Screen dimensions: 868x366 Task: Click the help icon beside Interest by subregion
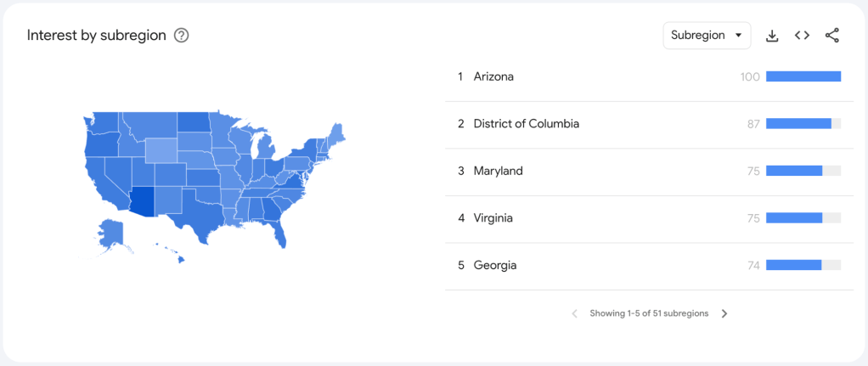(x=181, y=36)
